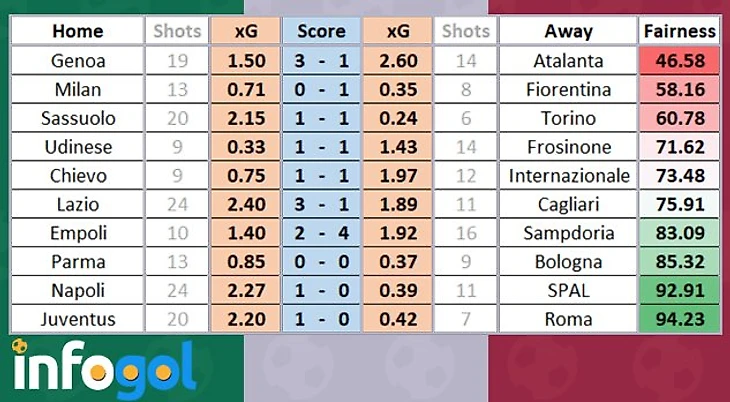The height and width of the screenshot is (402, 730).
Task: Select Lazio's shots count 24
Action: point(177,204)
